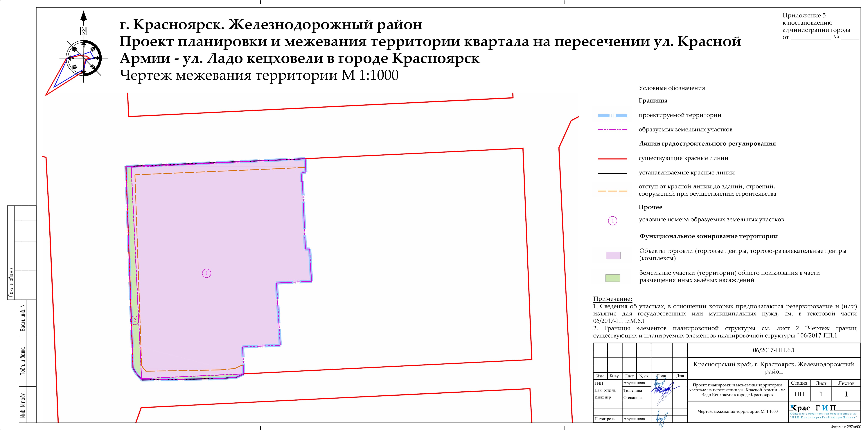Click the solid red existing red-line legend sample
This screenshot has height=430, width=868.
pos(612,158)
